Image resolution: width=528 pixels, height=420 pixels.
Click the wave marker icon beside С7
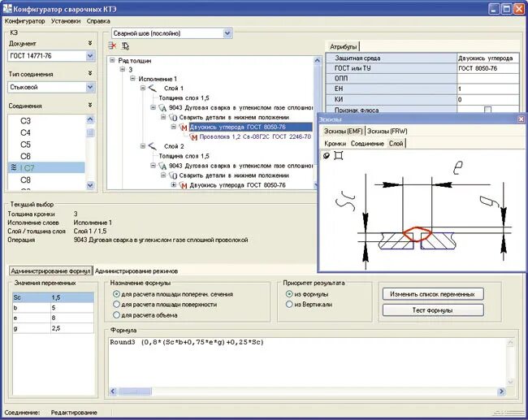[14, 167]
